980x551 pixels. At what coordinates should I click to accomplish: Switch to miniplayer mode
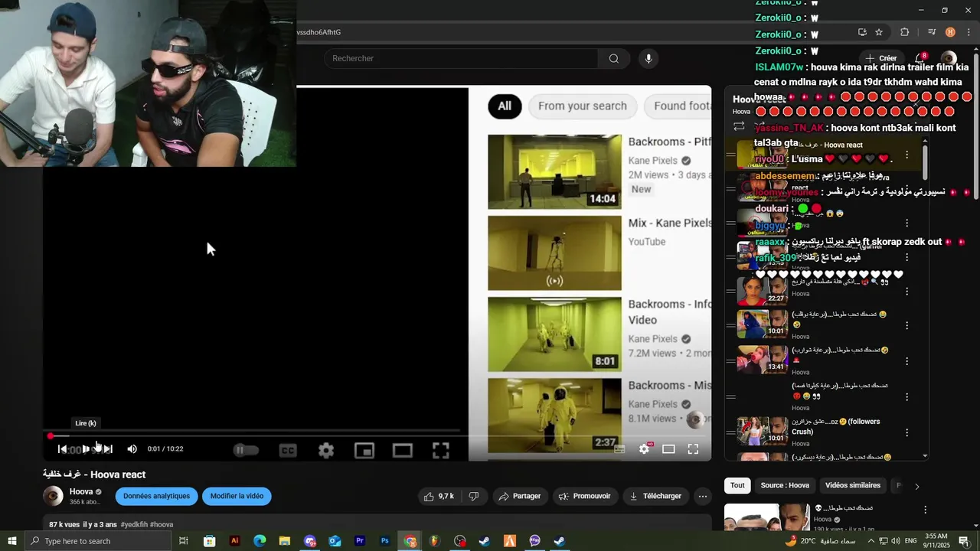click(x=364, y=451)
